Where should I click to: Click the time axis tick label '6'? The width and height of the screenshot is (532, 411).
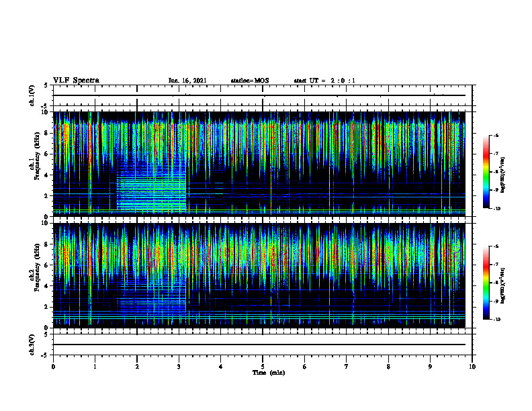305,367
